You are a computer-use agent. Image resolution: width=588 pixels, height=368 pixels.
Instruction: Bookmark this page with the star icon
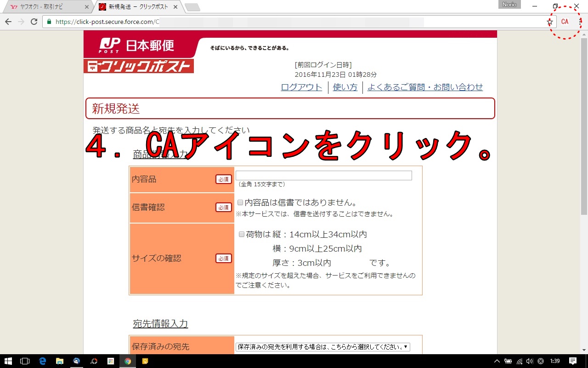[x=550, y=22]
